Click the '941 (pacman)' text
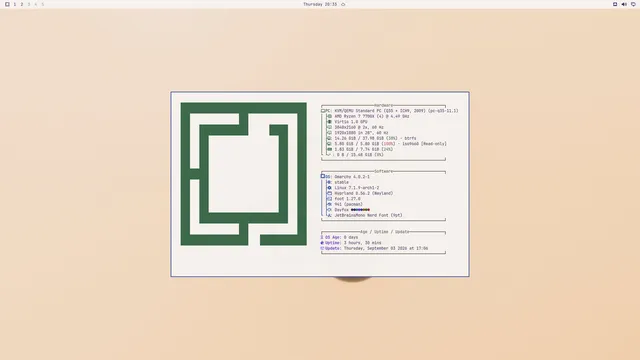This screenshot has height=360, width=640. [x=349, y=204]
